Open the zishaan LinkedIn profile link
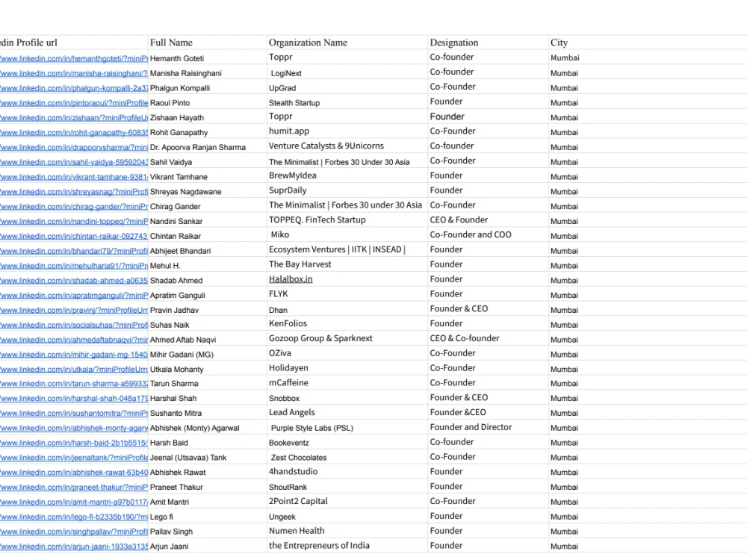This screenshot has width=747, height=560. coord(74,118)
